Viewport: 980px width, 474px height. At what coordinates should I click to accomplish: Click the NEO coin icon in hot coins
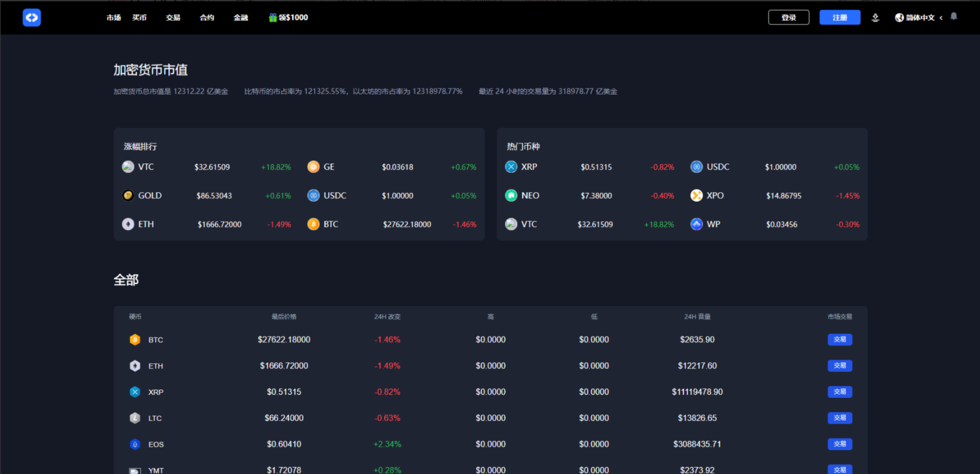[511, 195]
